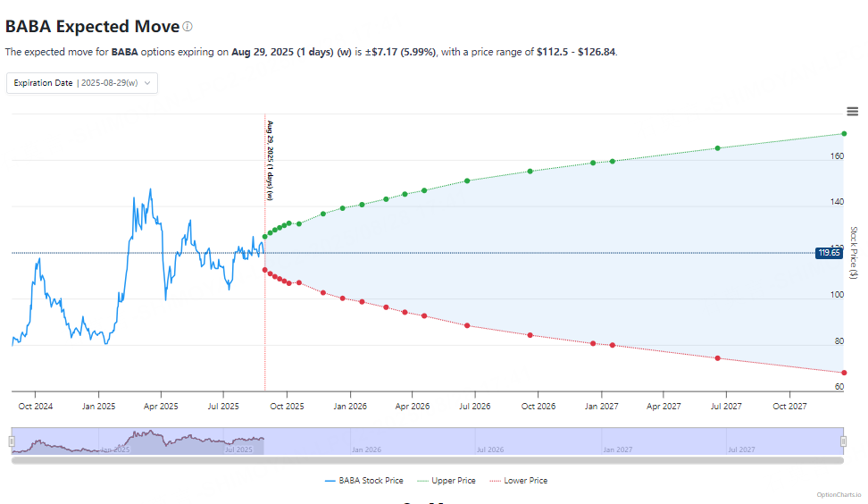
Task: Click the lower price point near Jul 2026
Action: (467, 325)
